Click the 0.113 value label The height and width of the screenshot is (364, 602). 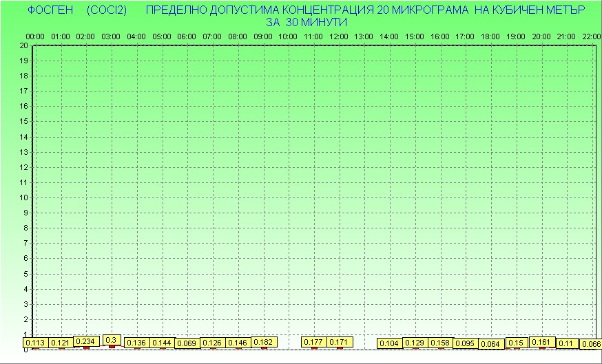(34, 343)
